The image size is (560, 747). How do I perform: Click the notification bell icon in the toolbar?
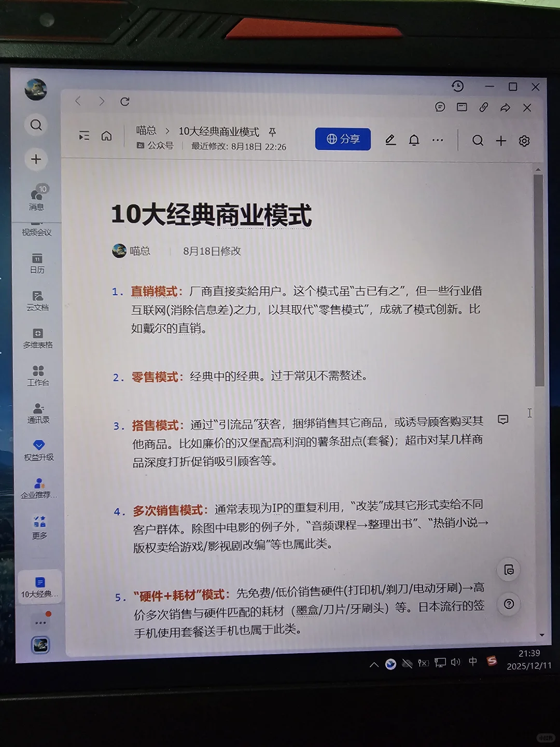coord(414,140)
